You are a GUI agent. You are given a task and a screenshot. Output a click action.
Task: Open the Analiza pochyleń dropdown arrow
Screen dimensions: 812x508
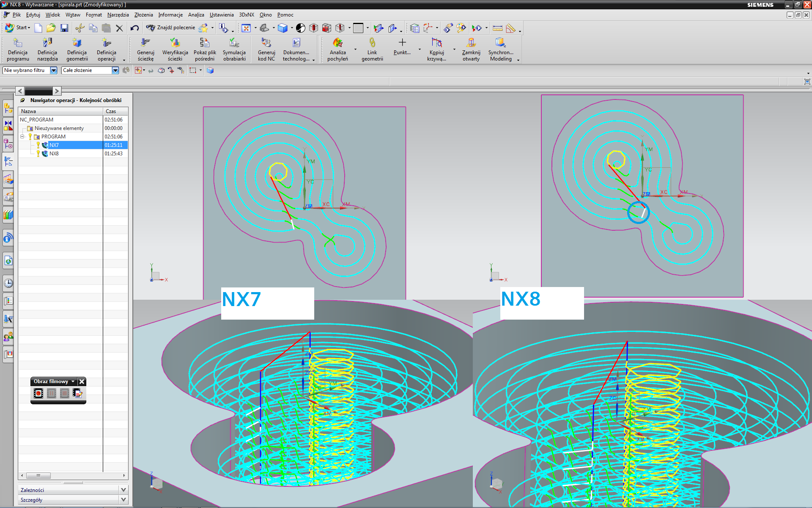point(355,50)
